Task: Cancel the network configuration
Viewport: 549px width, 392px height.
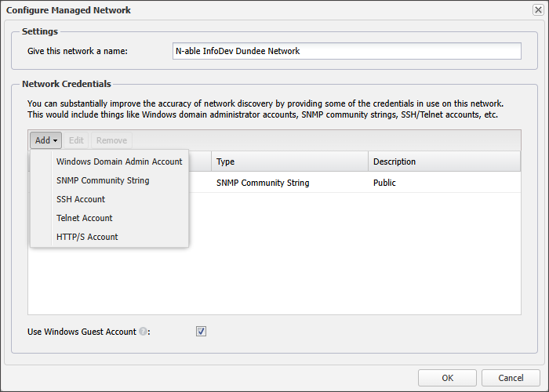Action: coord(511,378)
